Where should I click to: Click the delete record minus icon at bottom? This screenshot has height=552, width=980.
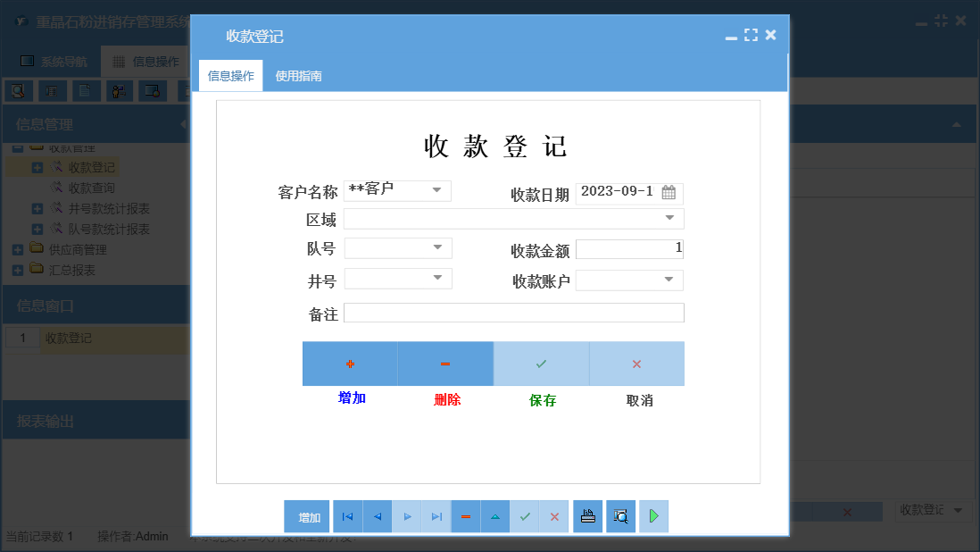point(465,516)
